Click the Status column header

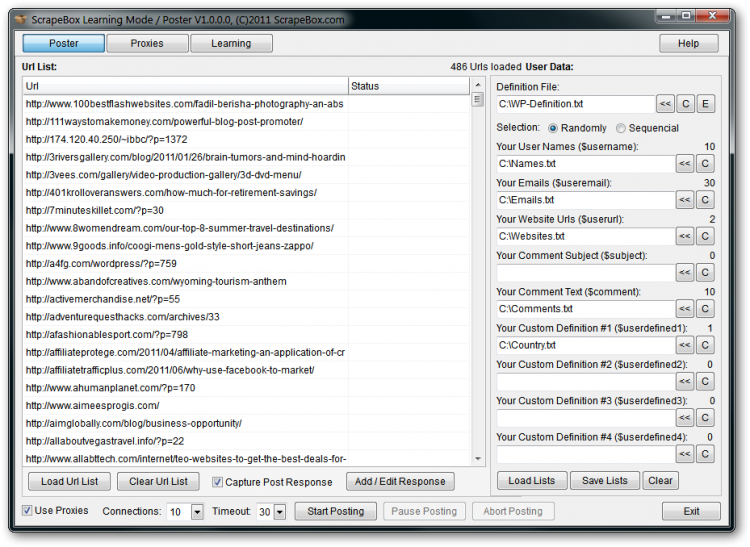click(x=409, y=86)
